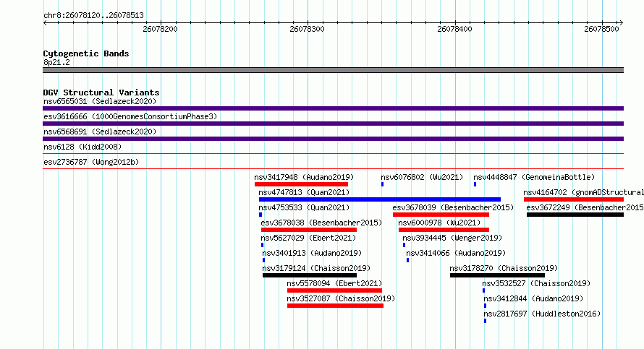Select the nsv6076802 (Wu2021) label
The width and height of the screenshot is (644, 349).
coord(422,177)
